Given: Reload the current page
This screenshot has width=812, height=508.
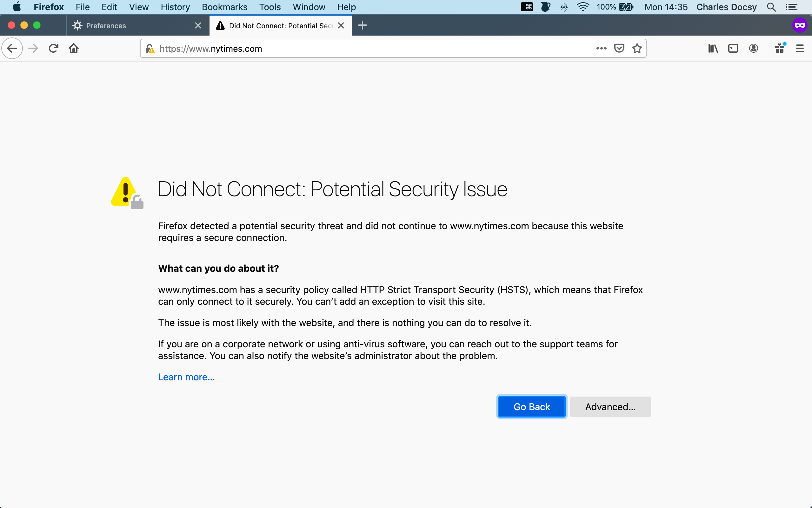Looking at the screenshot, I should (53, 48).
